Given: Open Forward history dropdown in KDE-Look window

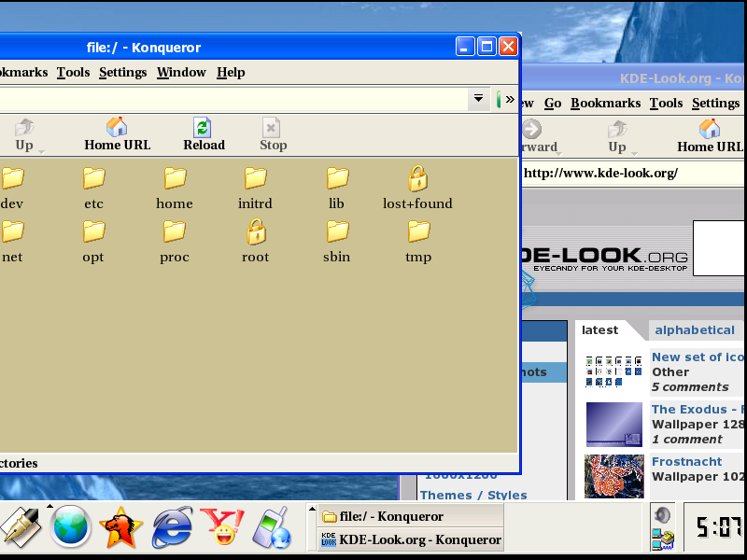Looking at the screenshot, I should 559,153.
